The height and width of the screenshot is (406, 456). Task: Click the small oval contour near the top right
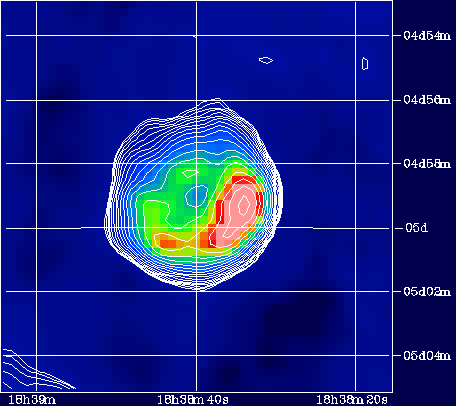266,60
